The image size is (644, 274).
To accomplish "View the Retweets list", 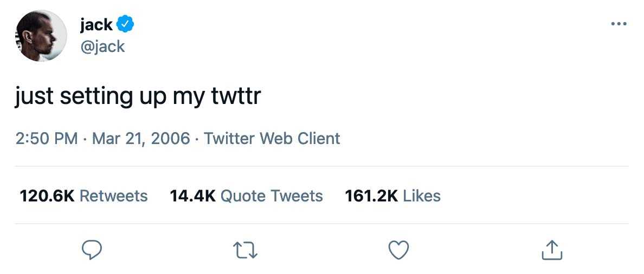I will 113,195.
